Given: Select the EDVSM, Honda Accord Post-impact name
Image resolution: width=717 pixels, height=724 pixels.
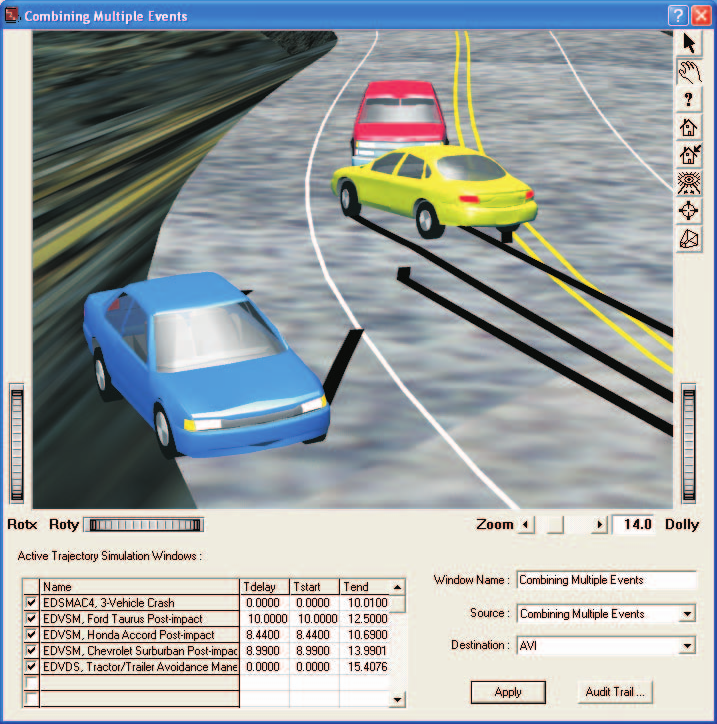Looking at the screenshot, I should (139, 635).
